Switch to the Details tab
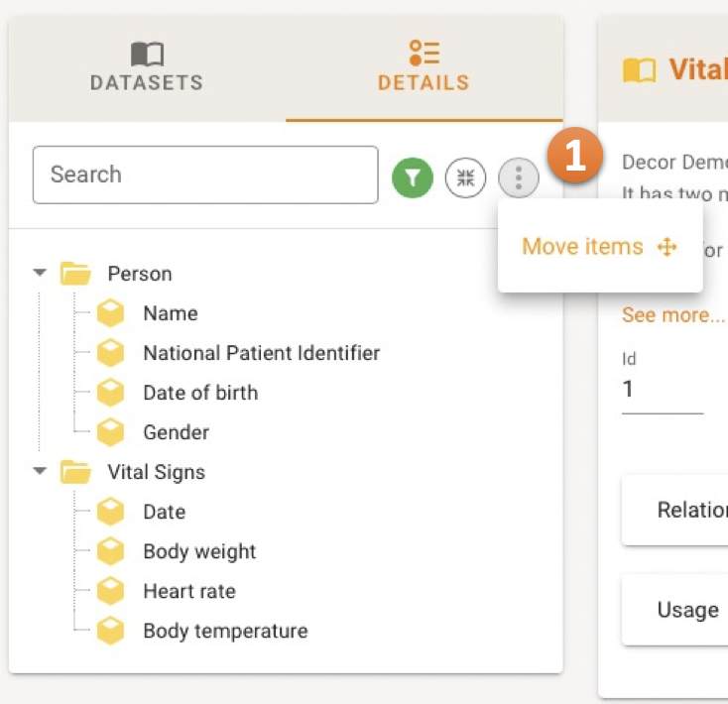 (424, 67)
